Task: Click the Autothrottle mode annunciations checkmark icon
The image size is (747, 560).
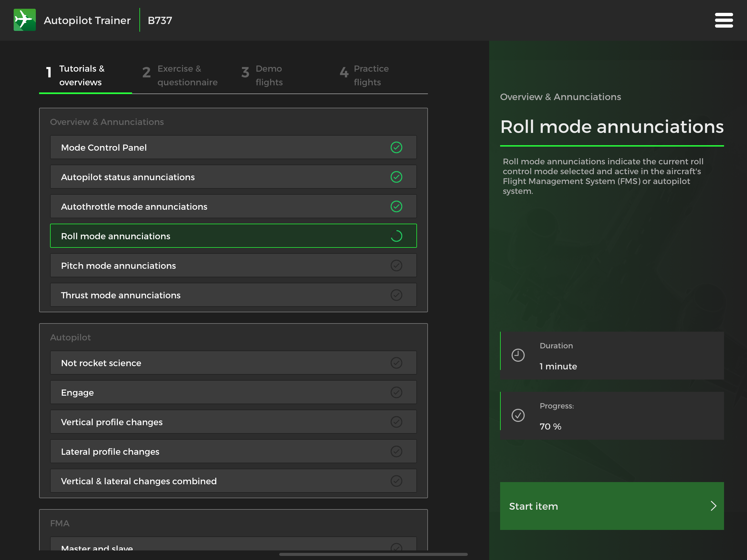Action: (x=396, y=206)
